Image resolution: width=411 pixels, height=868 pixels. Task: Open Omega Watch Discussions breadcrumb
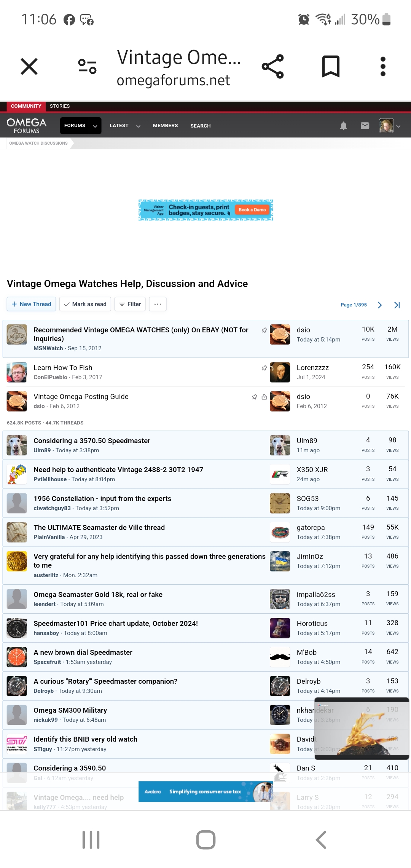[38, 143]
